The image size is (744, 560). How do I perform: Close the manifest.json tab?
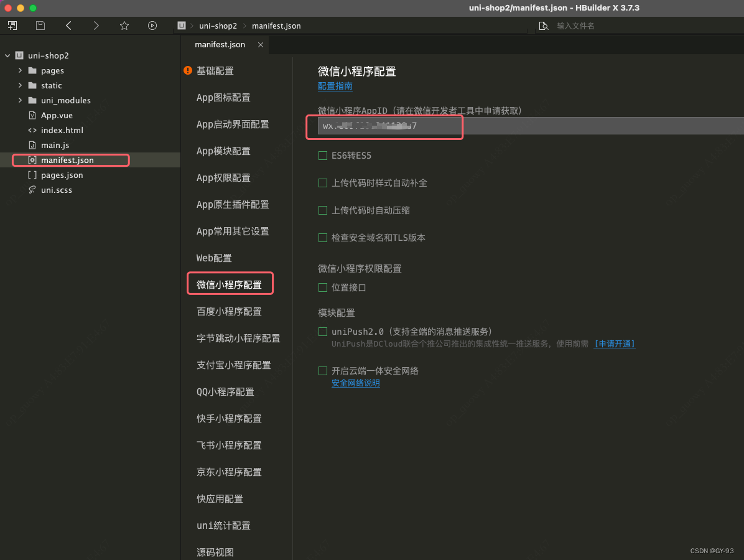click(261, 45)
